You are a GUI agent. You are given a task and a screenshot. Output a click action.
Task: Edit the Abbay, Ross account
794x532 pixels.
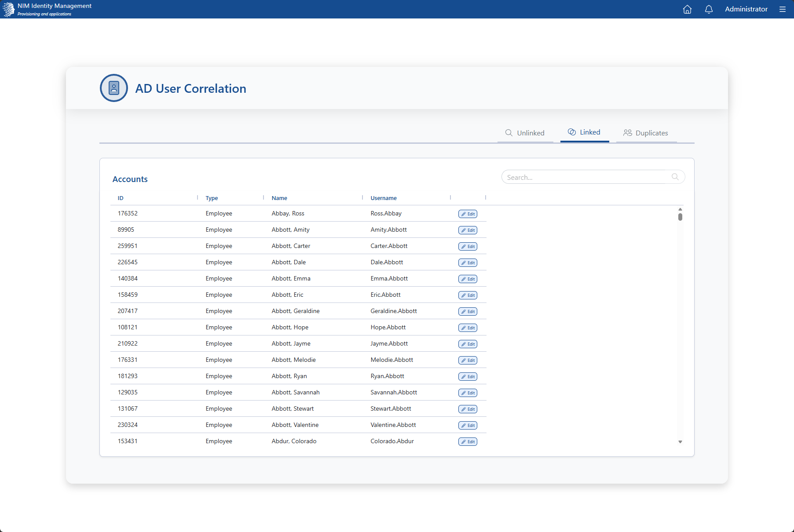point(468,214)
